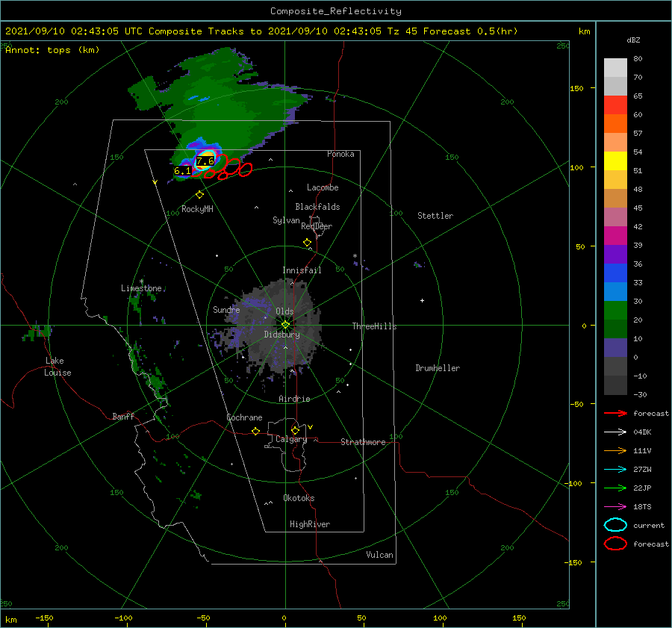Choose the magenta 18TS arrow legend icon
Screen dimensions: 672x628
pos(615,507)
